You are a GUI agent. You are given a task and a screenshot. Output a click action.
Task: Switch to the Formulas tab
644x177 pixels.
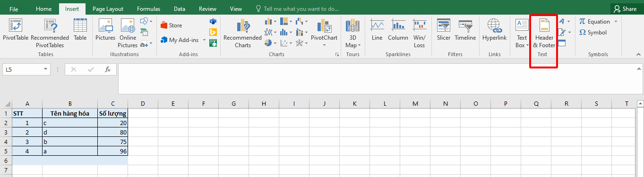click(x=148, y=9)
